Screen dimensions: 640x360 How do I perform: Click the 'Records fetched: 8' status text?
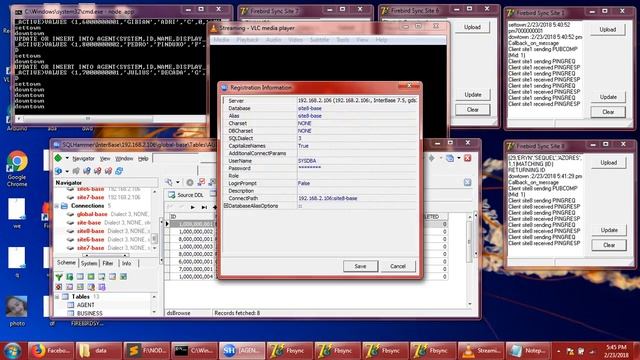[x=237, y=313]
